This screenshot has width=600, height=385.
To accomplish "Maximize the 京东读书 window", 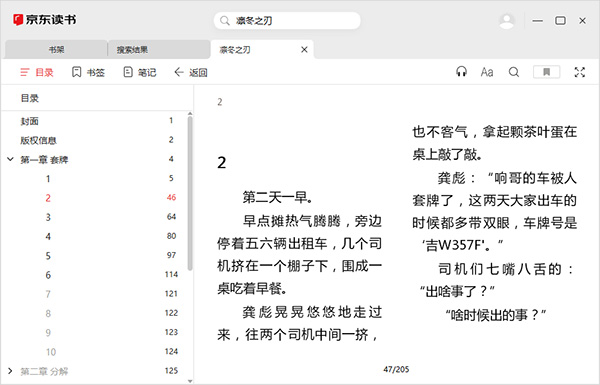I will [x=560, y=21].
